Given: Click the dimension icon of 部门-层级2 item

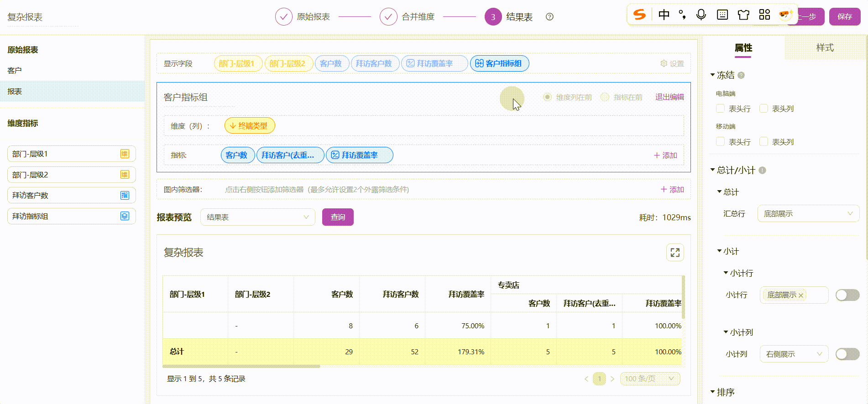Looking at the screenshot, I should [125, 175].
